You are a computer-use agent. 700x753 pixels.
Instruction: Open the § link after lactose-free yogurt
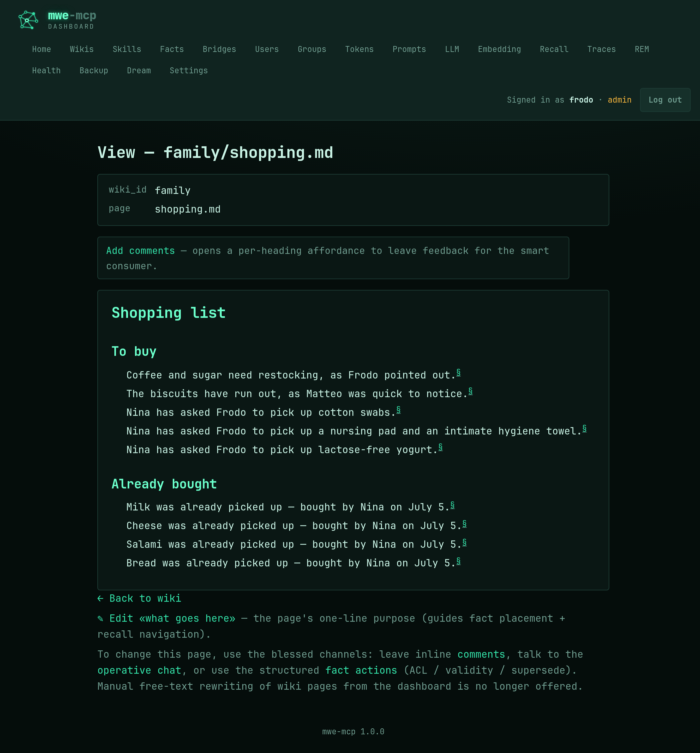441,447
